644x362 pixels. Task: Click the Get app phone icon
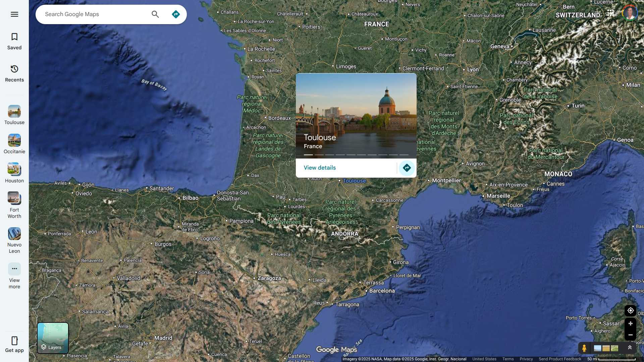[x=14, y=344]
